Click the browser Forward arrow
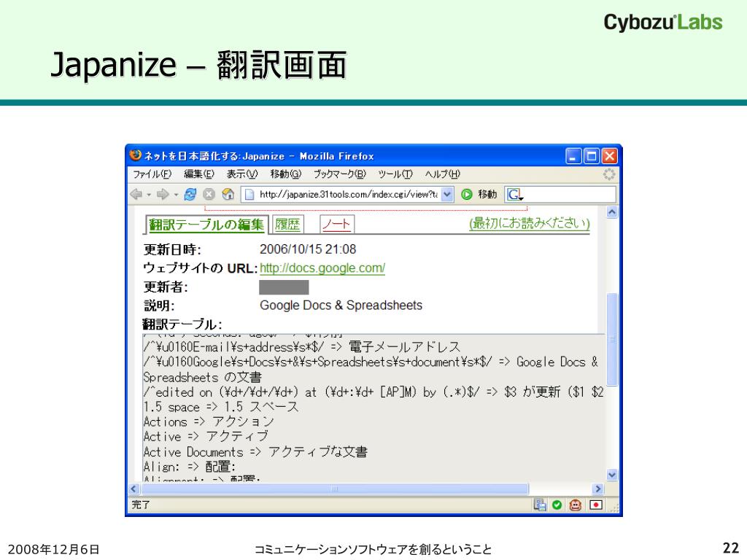 pos(163,194)
